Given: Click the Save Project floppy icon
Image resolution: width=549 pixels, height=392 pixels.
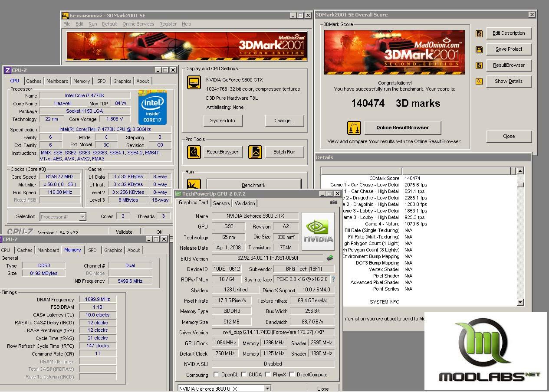Looking at the screenshot, I should (x=479, y=49).
